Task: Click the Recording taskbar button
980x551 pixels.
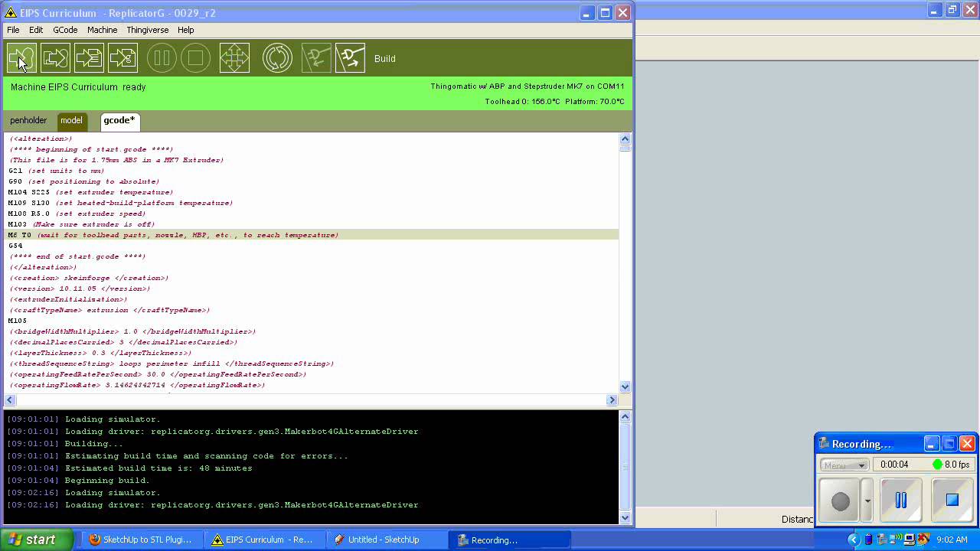Action: click(x=509, y=540)
